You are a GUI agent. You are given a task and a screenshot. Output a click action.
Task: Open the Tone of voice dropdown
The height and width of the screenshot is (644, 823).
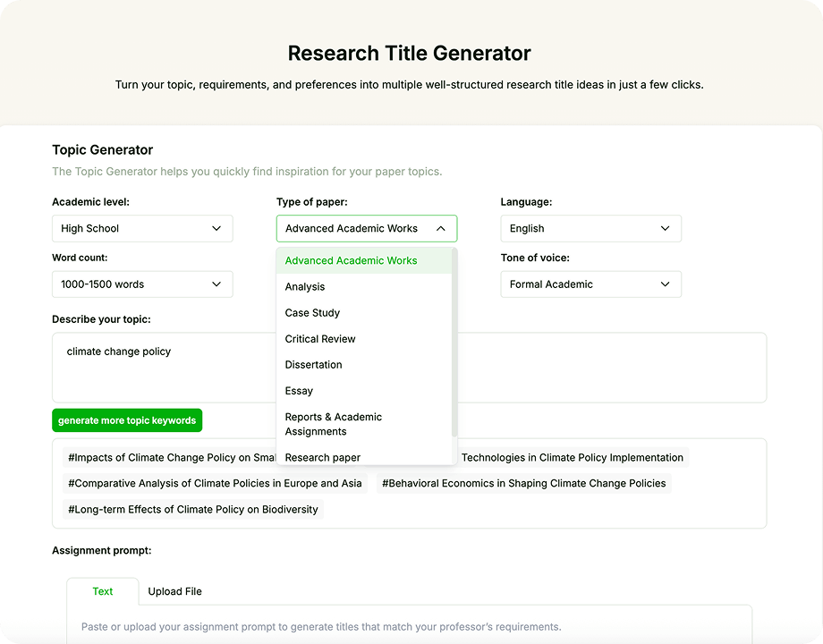tap(590, 284)
